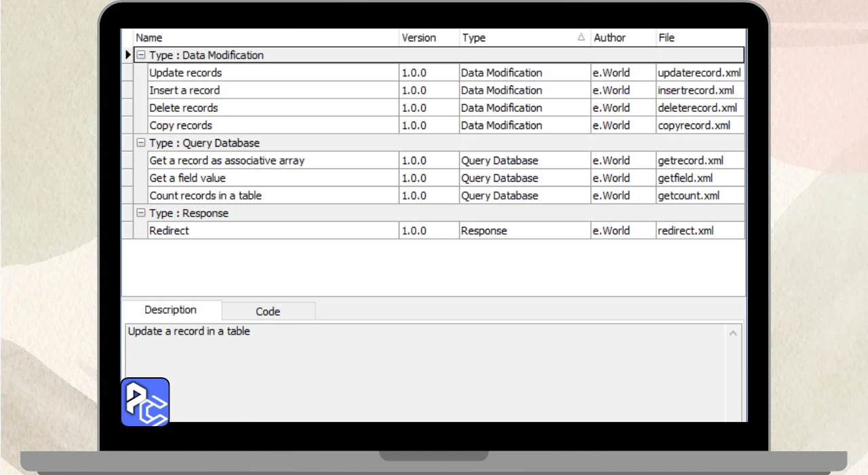Collapse the Query Database group
This screenshot has height=475, width=868.
tap(141, 143)
